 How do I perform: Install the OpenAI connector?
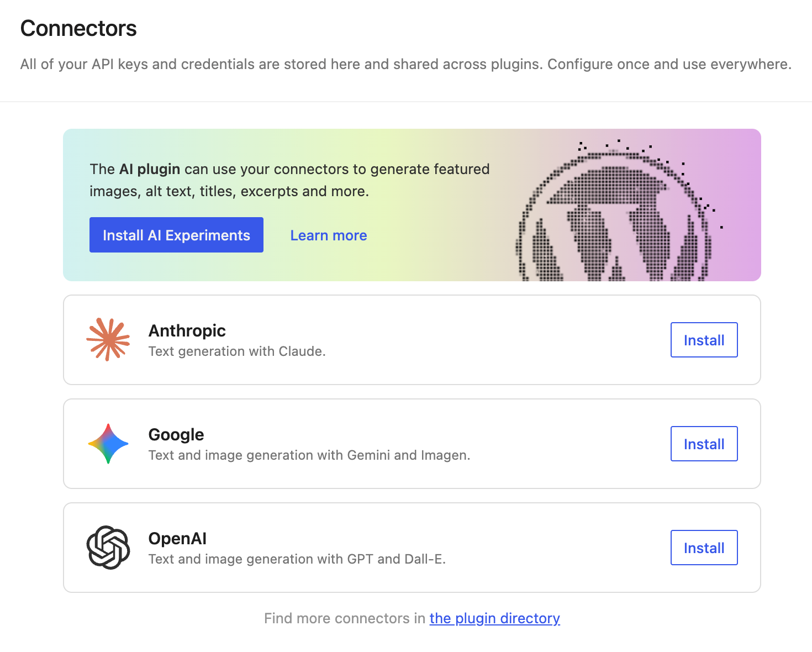[704, 548]
